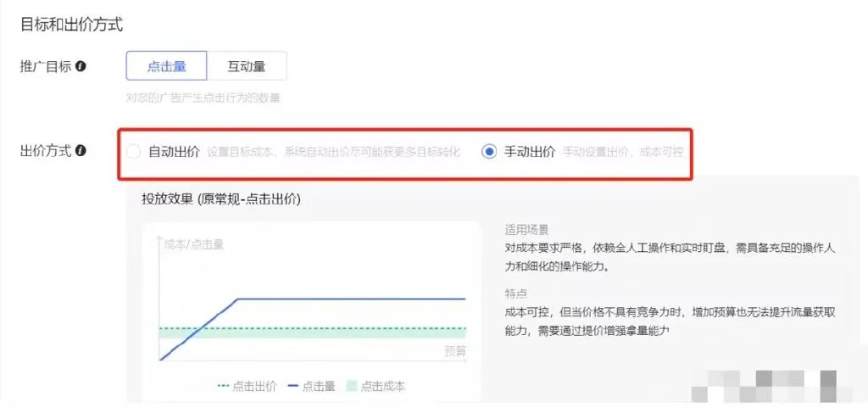Screen dimensions: 868x408
Task: Click info icon next to 推广目标
Action: [81, 66]
